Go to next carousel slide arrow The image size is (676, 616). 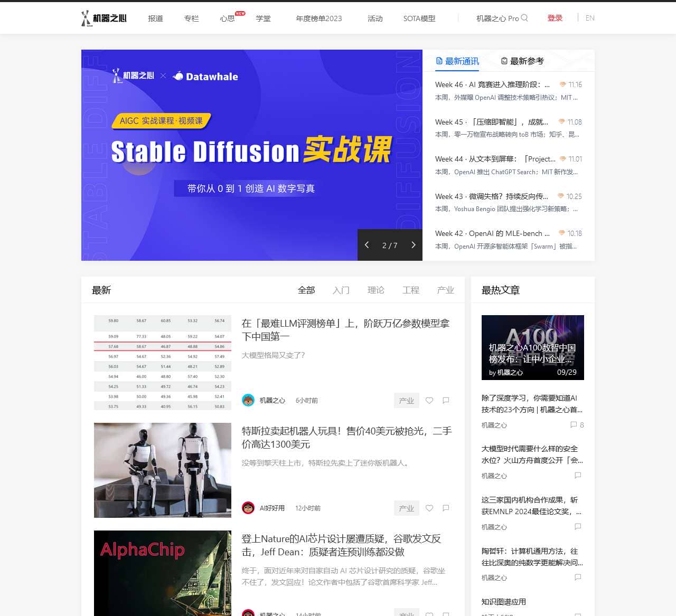pos(413,245)
